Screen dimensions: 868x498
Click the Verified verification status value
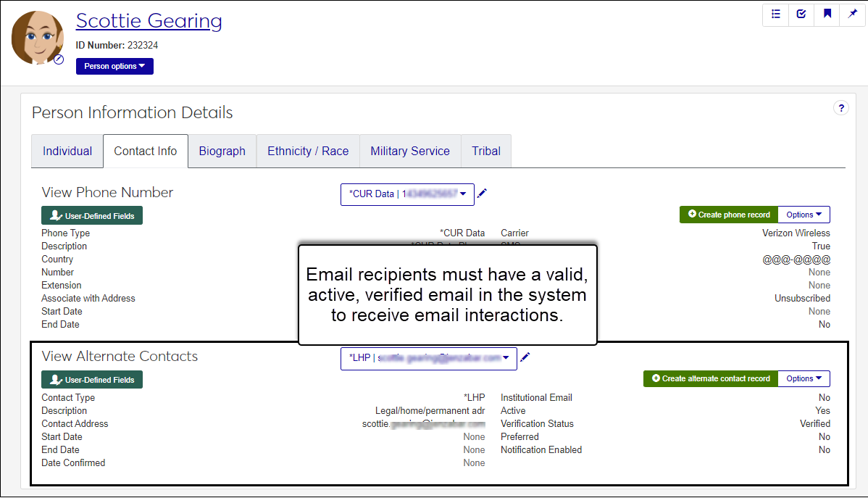click(815, 424)
